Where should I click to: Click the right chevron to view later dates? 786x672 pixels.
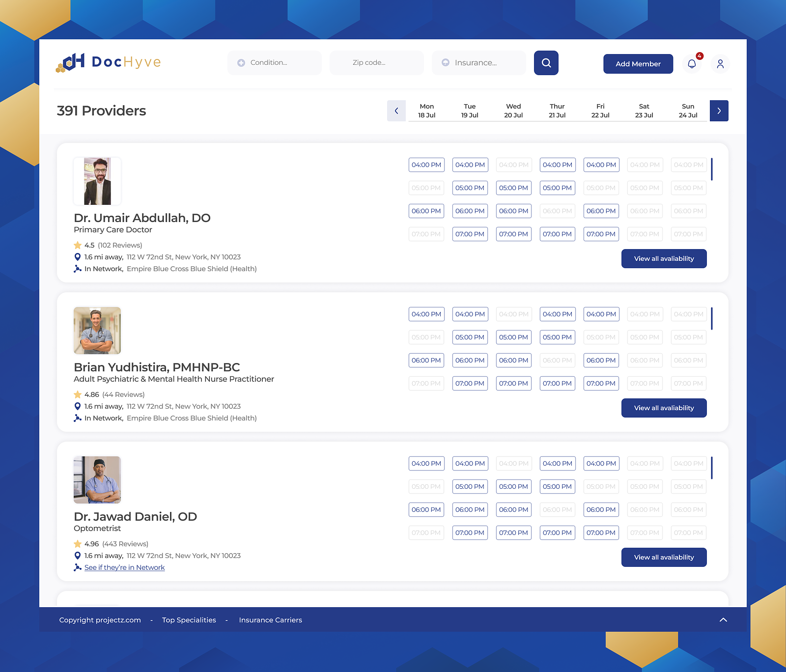[x=719, y=111]
